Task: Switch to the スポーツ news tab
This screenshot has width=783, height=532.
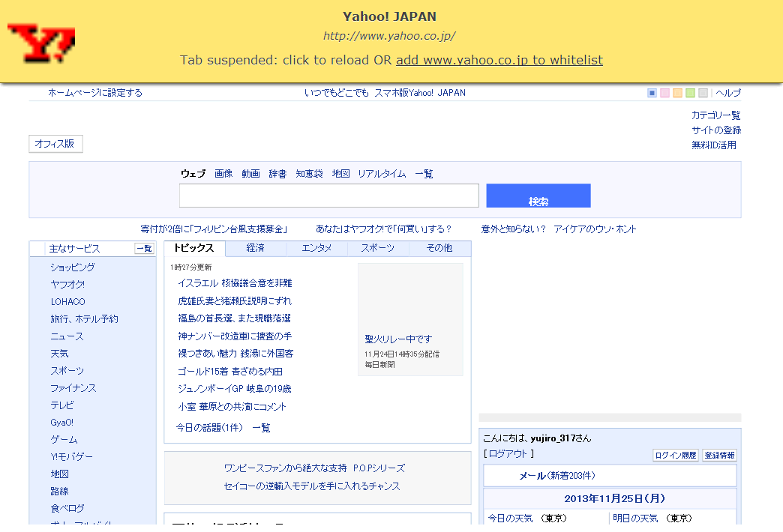Action: (x=378, y=248)
